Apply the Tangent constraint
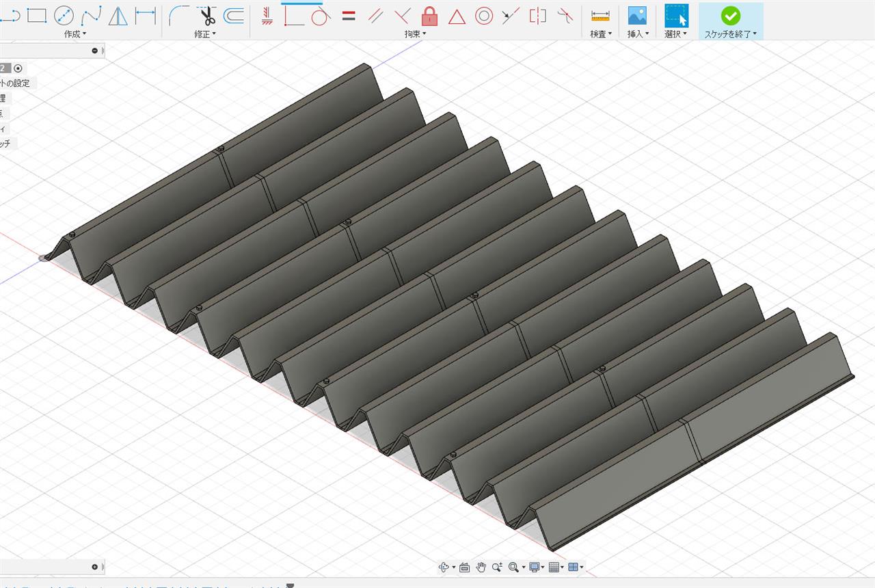 (x=321, y=15)
